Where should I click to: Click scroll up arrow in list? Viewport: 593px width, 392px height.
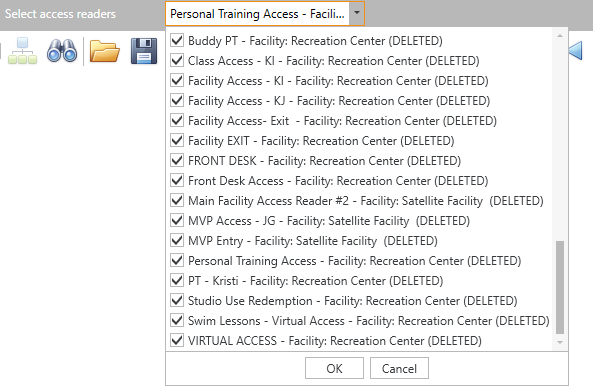(x=560, y=36)
